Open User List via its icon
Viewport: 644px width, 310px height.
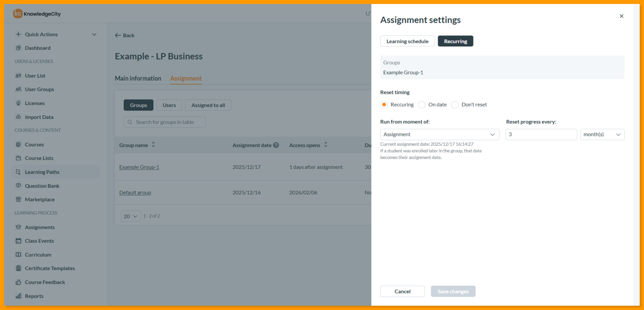coord(18,76)
